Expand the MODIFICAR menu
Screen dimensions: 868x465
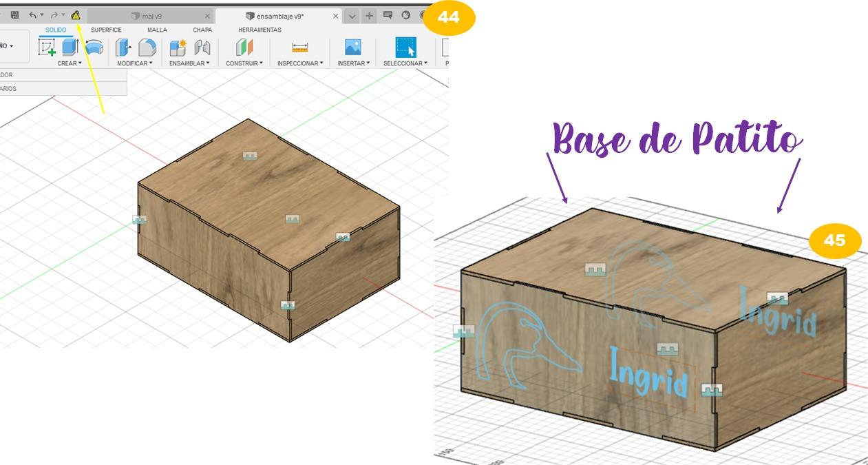click(136, 63)
